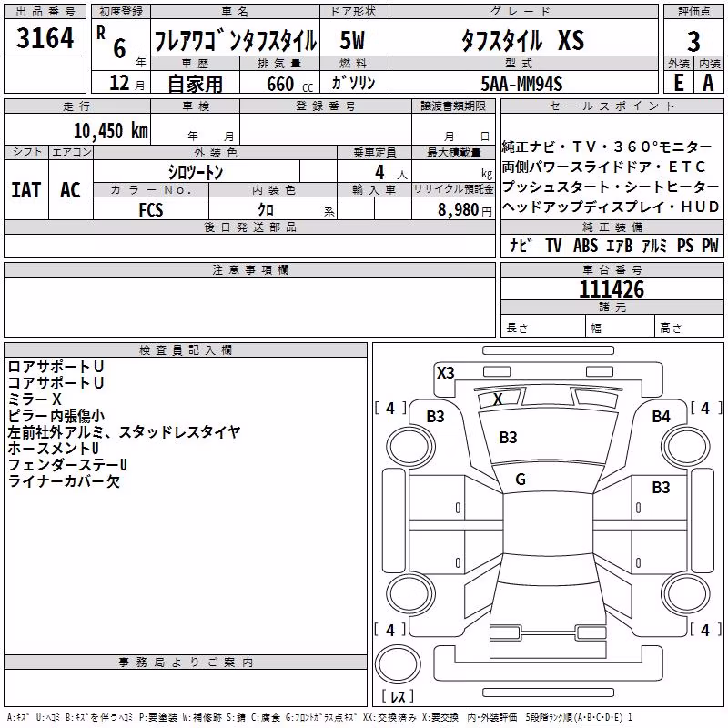Click sales point line プッシュスタート・シートヒーター
This screenshot has height=728, width=728.
(610, 187)
